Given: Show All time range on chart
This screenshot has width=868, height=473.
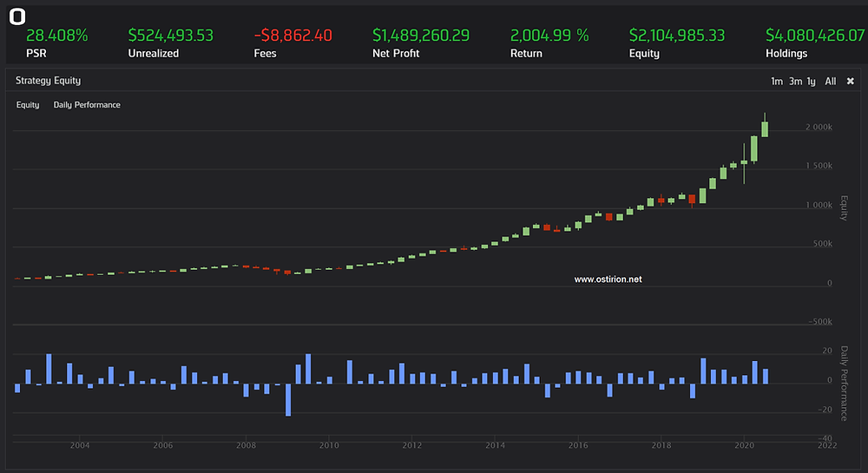Looking at the screenshot, I should coord(831,82).
